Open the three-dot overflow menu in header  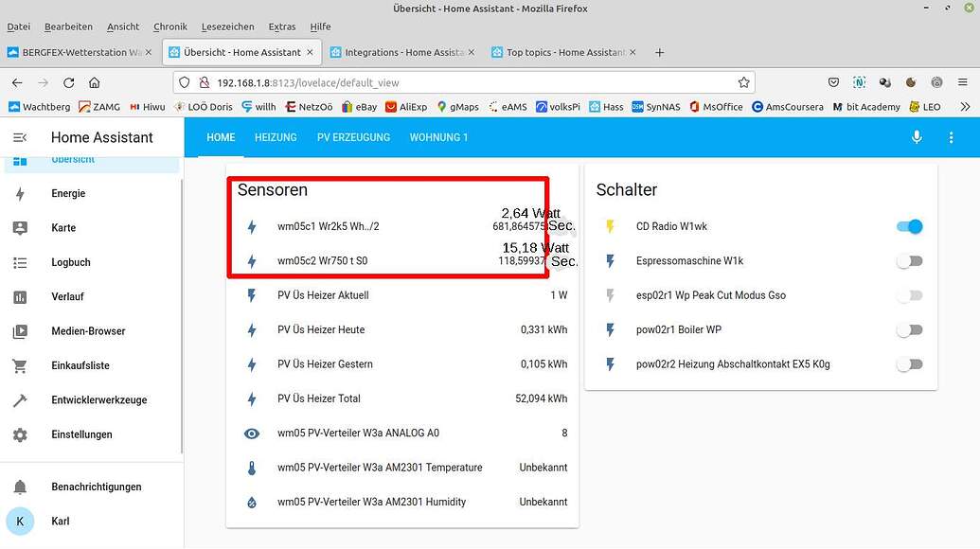point(952,137)
